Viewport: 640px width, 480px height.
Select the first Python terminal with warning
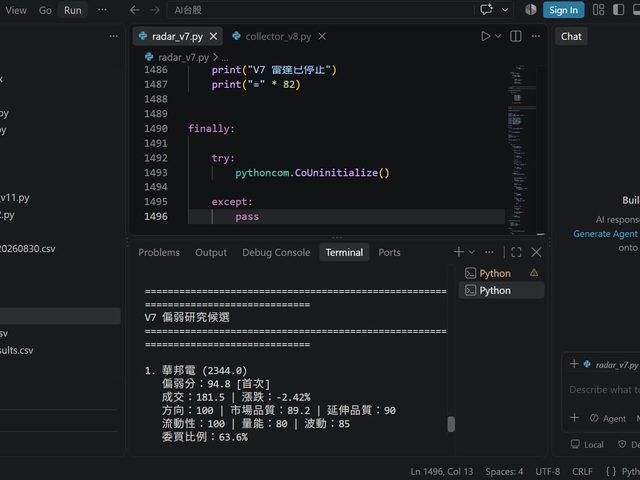[501, 273]
